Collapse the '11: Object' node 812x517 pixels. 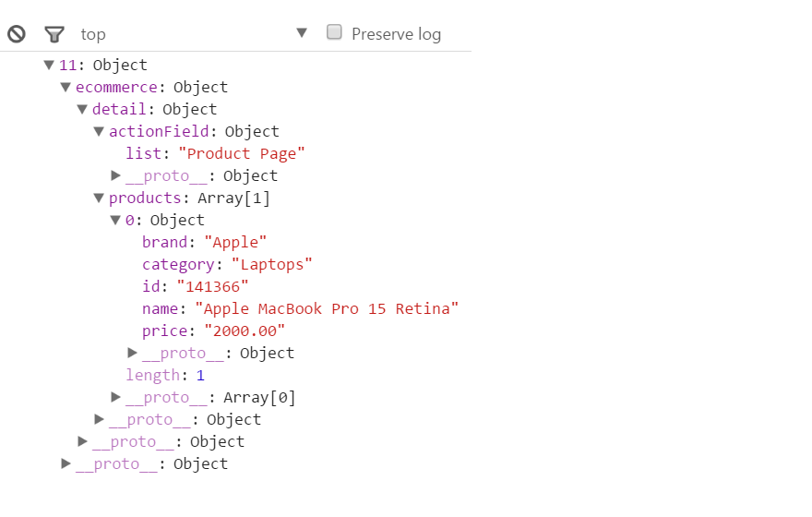click(49, 65)
